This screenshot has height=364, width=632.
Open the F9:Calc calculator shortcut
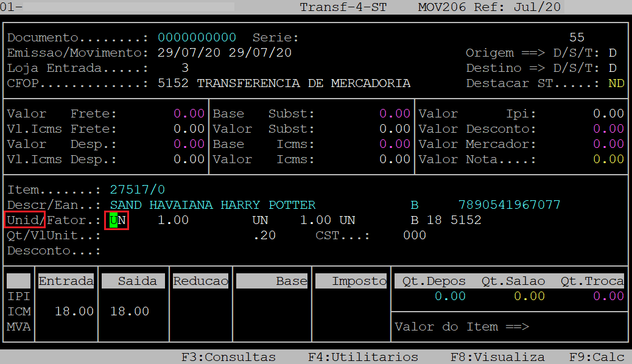[x=597, y=357]
